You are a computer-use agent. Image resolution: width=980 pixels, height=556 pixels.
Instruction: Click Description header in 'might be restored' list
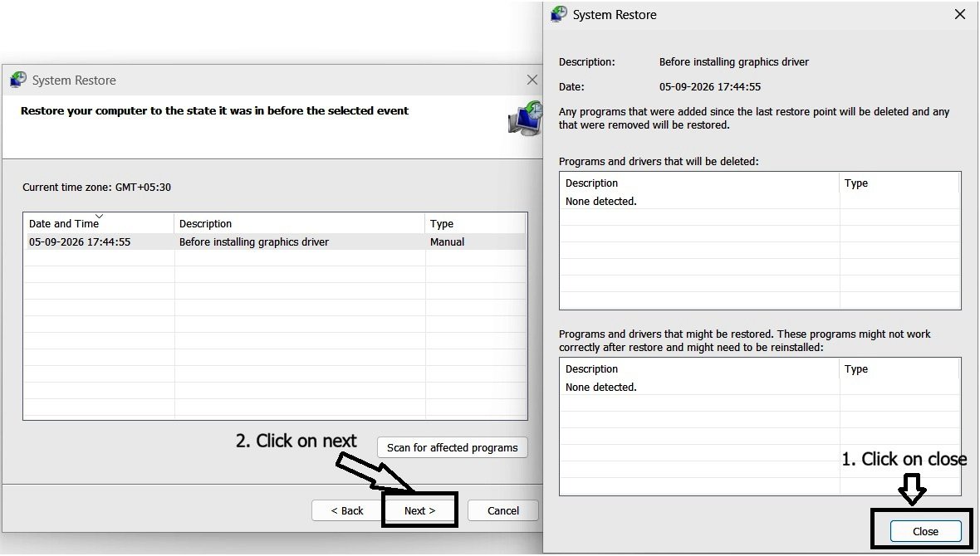699,368
